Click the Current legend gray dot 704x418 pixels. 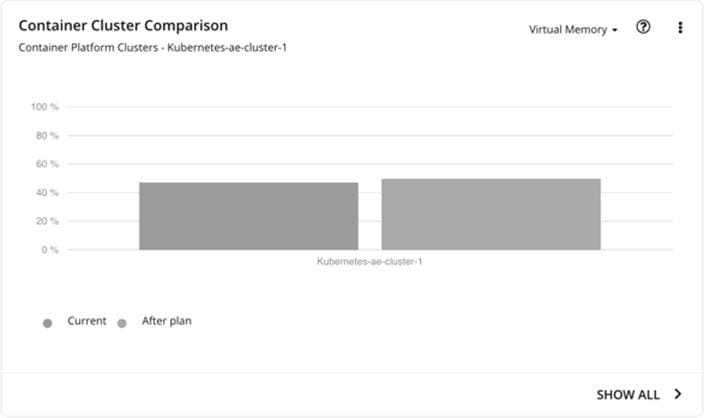pos(47,323)
